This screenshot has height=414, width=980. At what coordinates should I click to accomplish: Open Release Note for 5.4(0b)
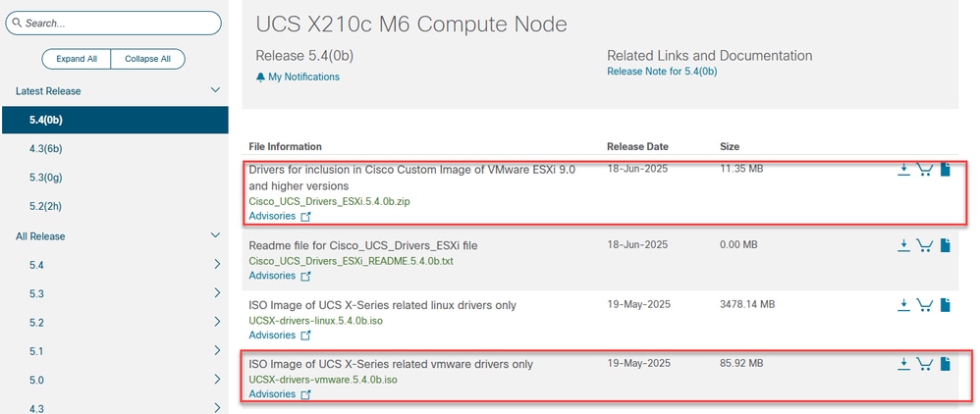pyautogui.click(x=662, y=72)
